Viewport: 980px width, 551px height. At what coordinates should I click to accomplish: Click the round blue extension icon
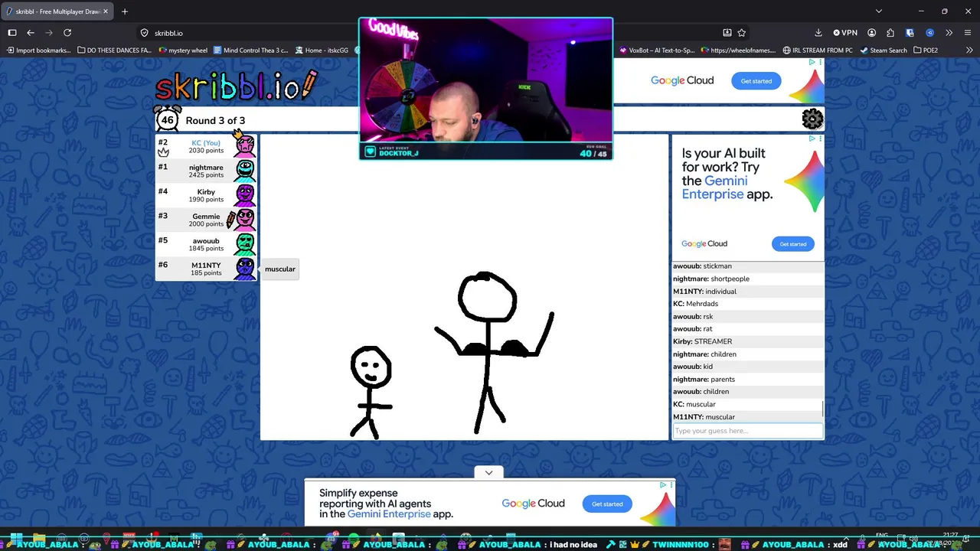[929, 33]
